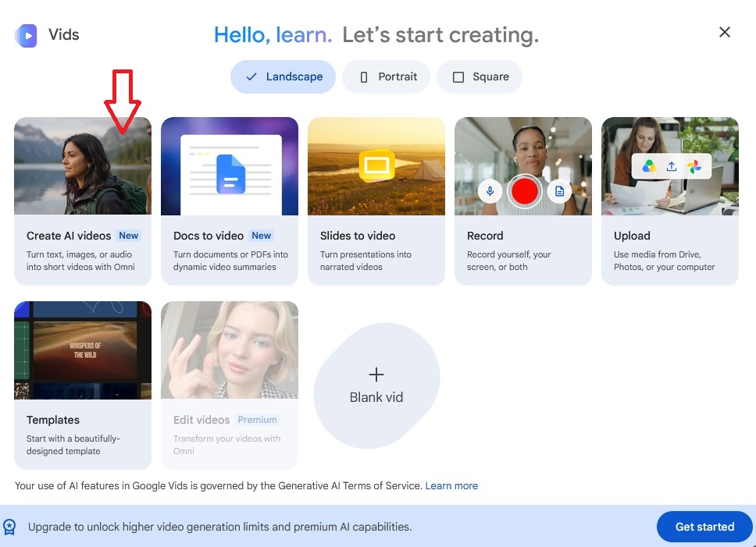Click the upgrade badge icon in banner
Screen dimensions: 756x547
tap(9, 527)
